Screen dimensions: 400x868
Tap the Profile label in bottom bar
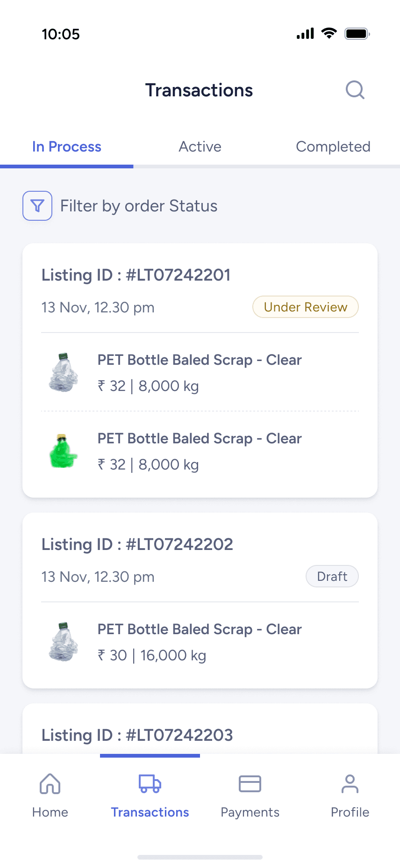click(x=350, y=812)
